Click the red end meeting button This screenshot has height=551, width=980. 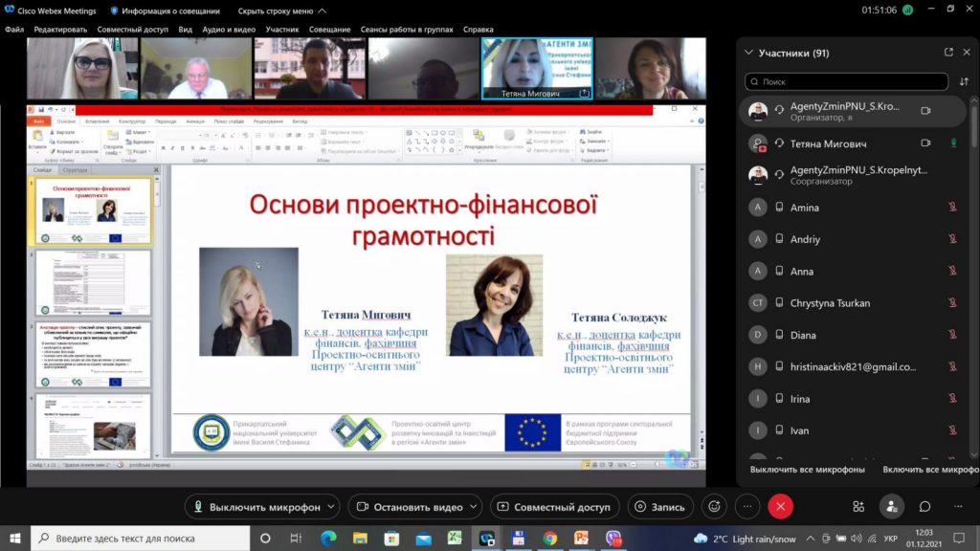point(781,507)
